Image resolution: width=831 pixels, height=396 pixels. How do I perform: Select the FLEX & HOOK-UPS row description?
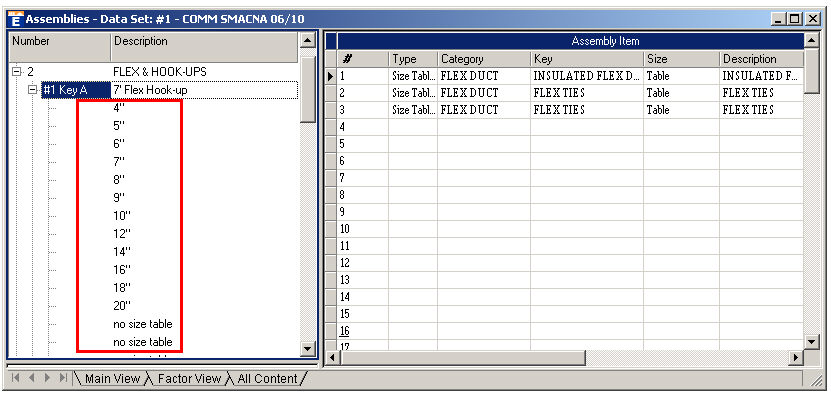click(x=160, y=72)
